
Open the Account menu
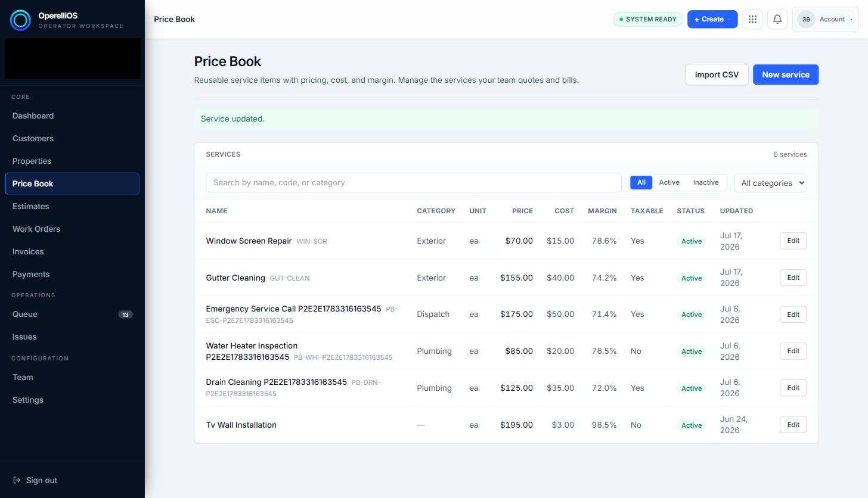coord(825,19)
